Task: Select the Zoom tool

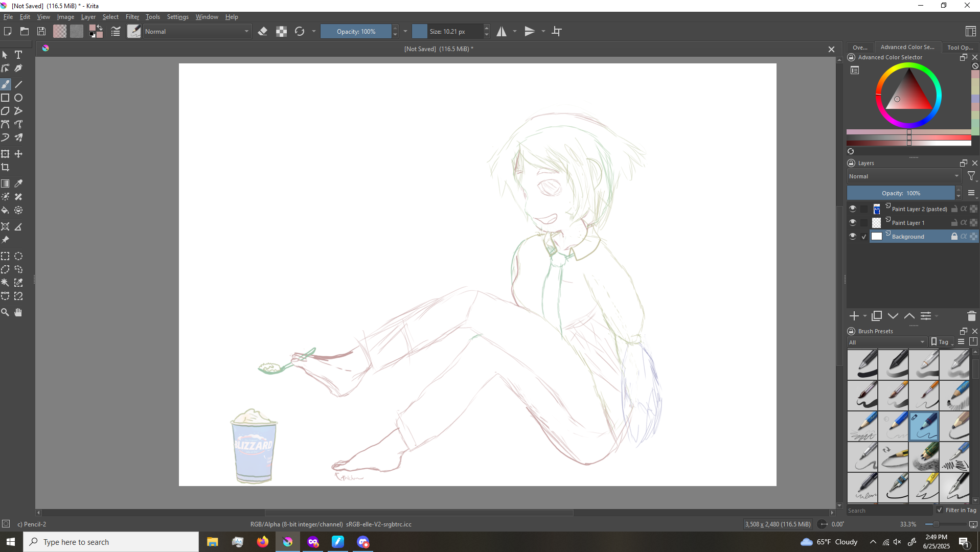Action: pos(5,312)
